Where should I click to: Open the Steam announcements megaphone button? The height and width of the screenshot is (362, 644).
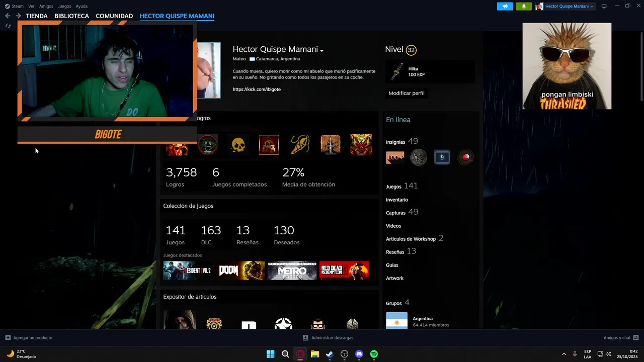point(505,6)
